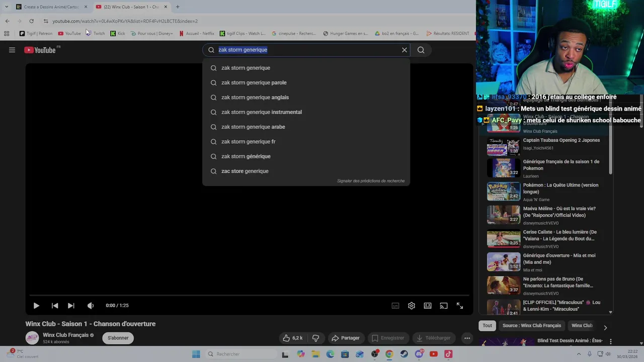Open the Windows Start menu
Image resolution: width=644 pixels, height=362 pixels.
click(x=196, y=354)
